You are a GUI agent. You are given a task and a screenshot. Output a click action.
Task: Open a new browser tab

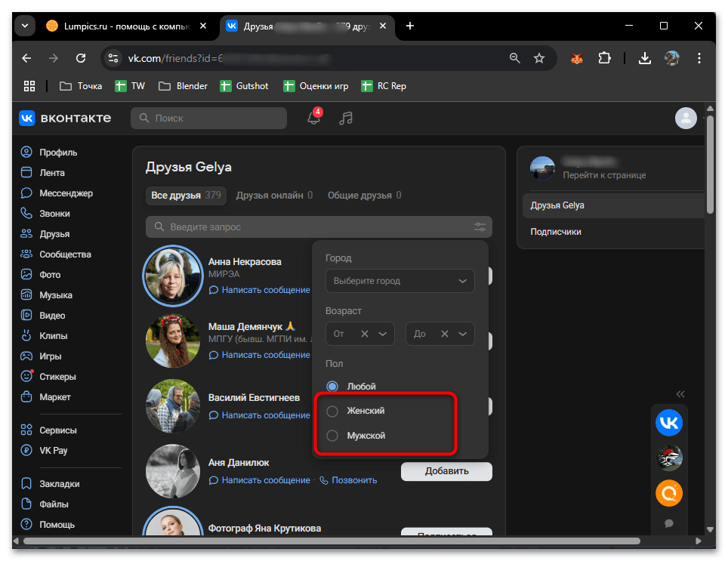click(x=410, y=26)
